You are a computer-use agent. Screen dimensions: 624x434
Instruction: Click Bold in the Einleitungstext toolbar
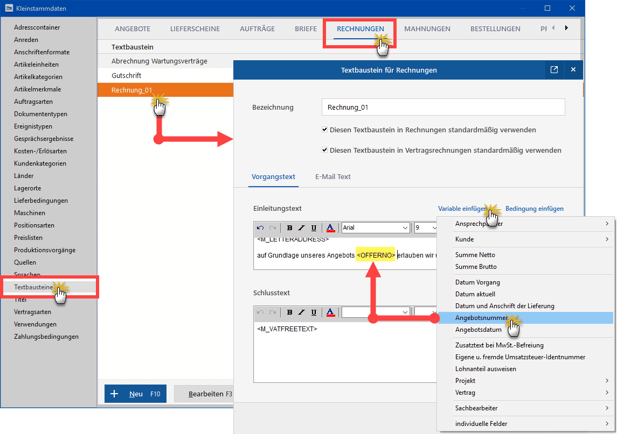(x=290, y=228)
